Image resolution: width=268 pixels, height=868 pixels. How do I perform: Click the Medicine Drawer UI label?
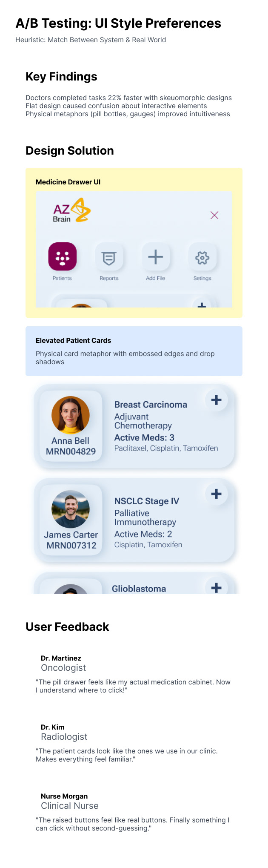click(x=68, y=182)
